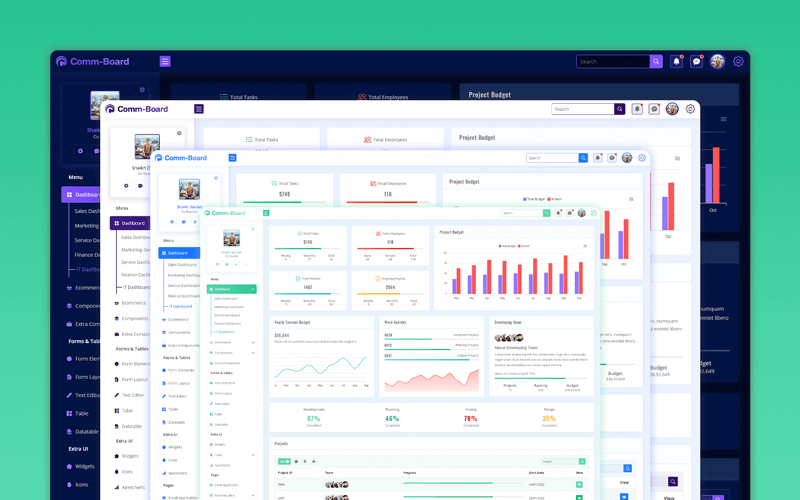800x500 pixels.
Task: Expand Ecommerce chevron in green-theme sidebar
Action: click(x=254, y=342)
